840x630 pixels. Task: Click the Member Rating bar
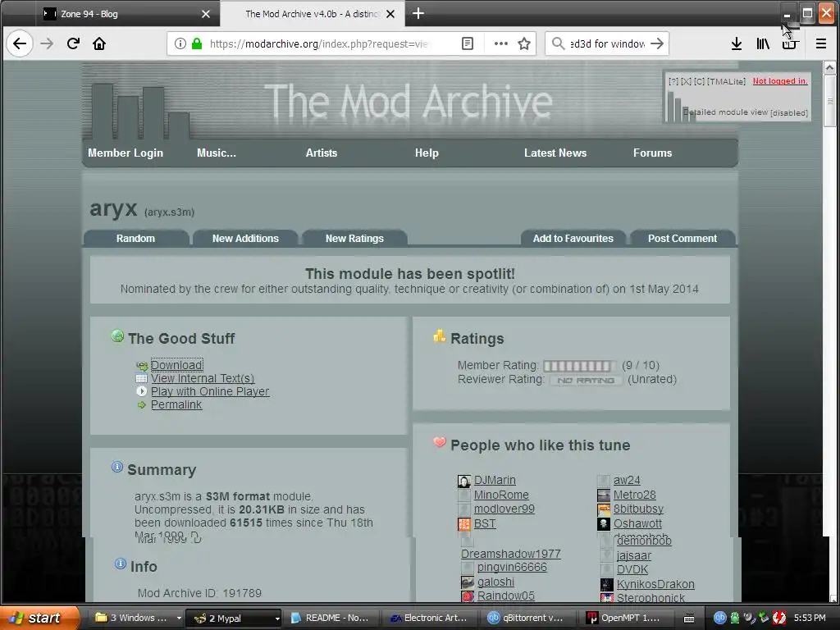tap(579, 366)
